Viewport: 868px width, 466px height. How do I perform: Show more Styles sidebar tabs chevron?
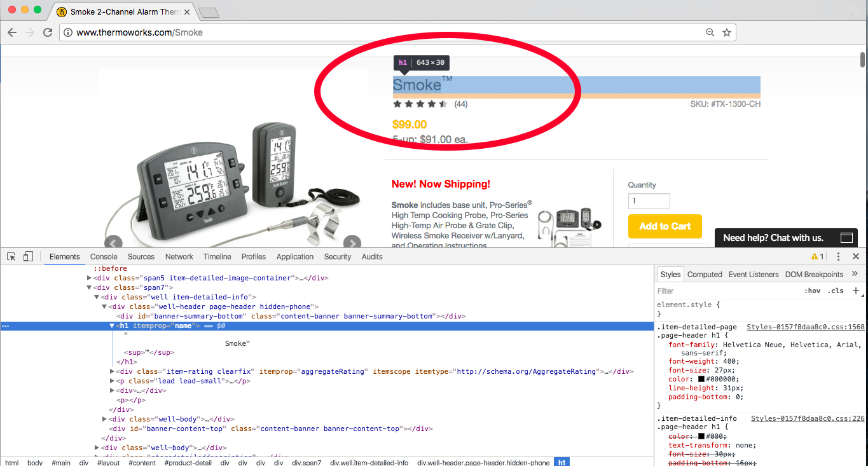coord(855,274)
